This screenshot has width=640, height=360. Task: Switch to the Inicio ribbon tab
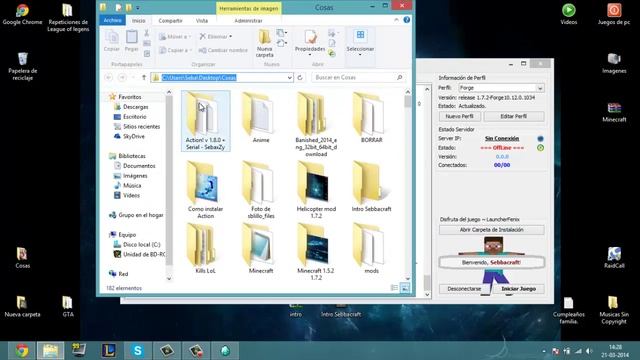click(138, 20)
